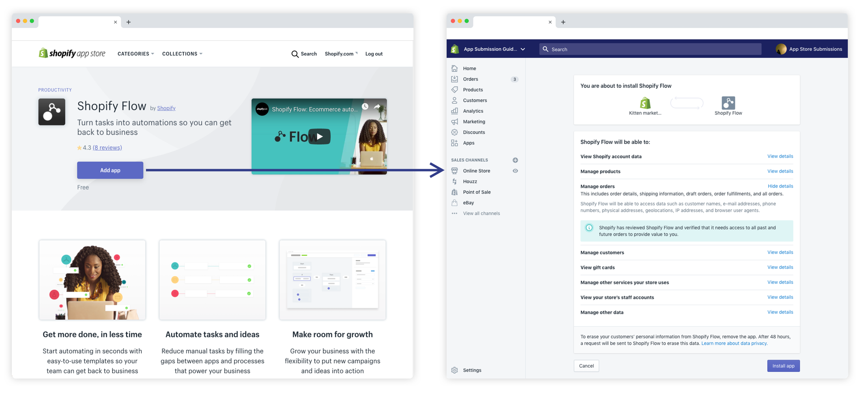Click the PRODUCTIVITY category label

55,90
